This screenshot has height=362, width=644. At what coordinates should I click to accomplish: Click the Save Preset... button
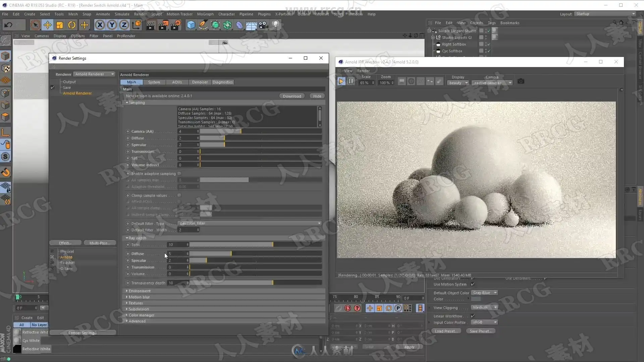click(481, 331)
